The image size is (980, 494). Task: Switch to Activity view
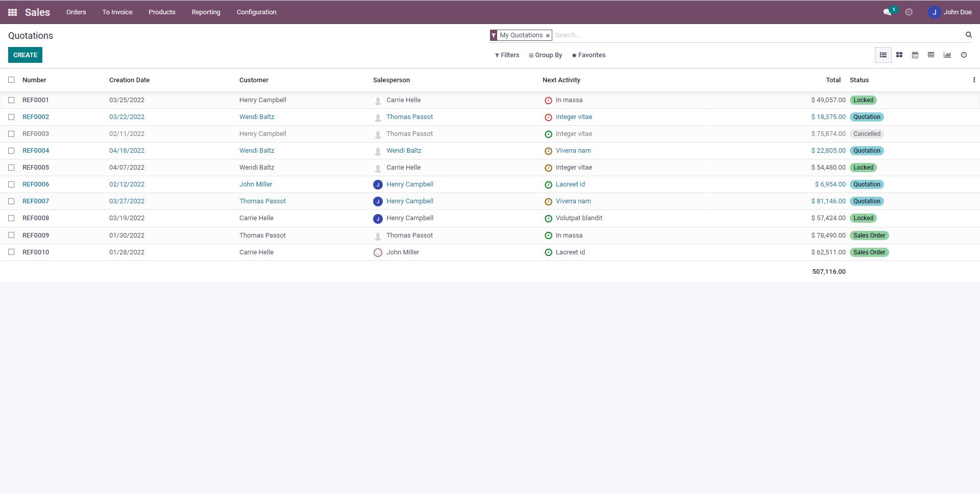click(963, 55)
